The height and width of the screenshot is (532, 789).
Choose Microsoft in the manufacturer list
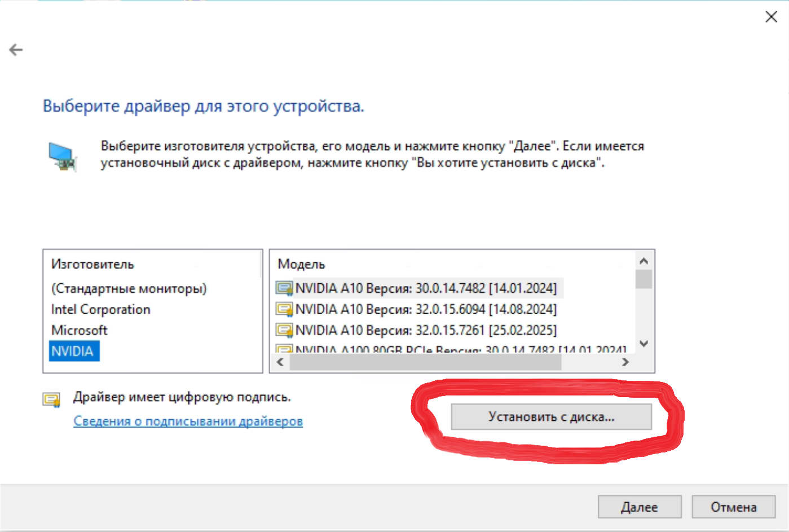[80, 330]
